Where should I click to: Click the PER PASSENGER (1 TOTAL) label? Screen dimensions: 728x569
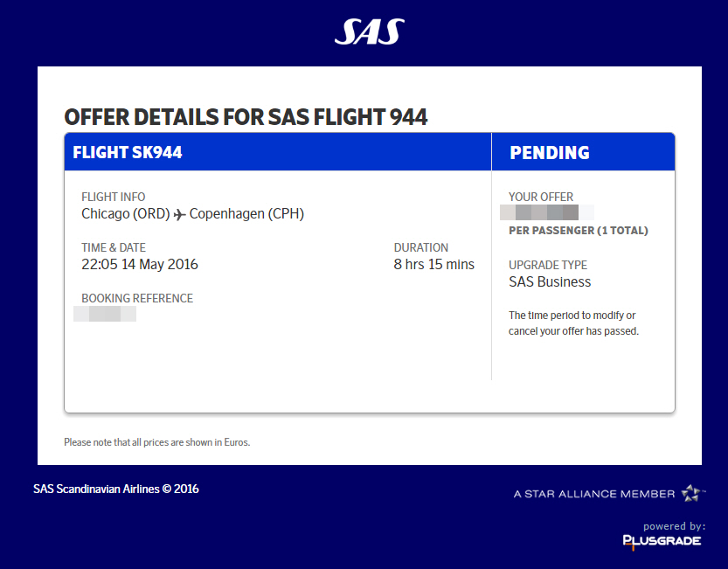point(579,231)
